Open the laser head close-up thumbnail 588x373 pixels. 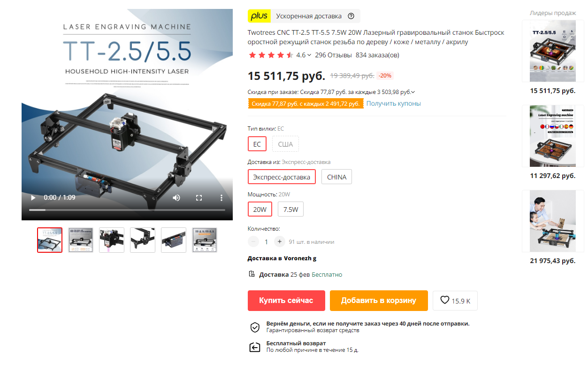pyautogui.click(x=112, y=240)
